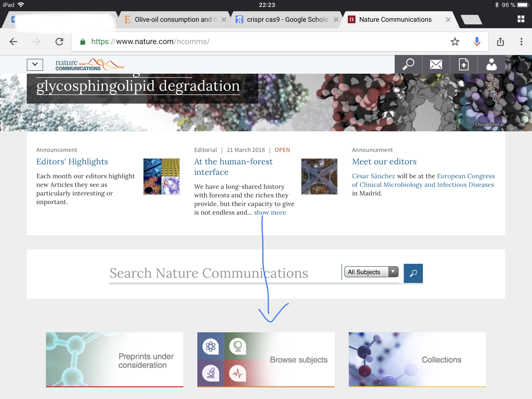Click the blue search submit button

(x=413, y=273)
